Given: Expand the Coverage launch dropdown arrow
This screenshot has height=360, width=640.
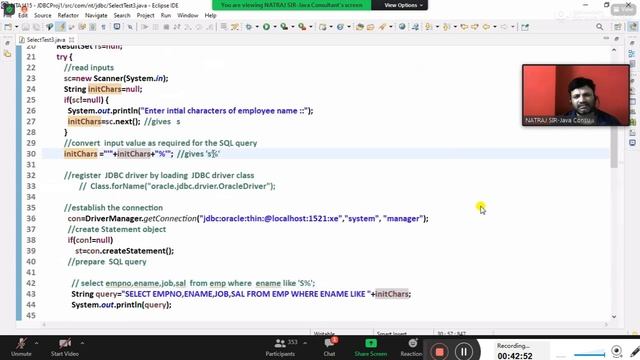Looking at the screenshot, I should (293, 27).
